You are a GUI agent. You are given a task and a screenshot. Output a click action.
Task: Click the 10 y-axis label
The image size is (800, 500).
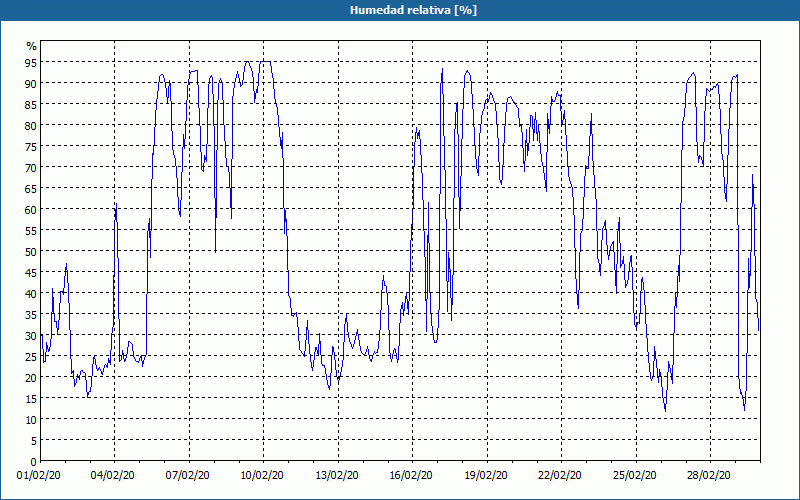pyautogui.click(x=31, y=420)
